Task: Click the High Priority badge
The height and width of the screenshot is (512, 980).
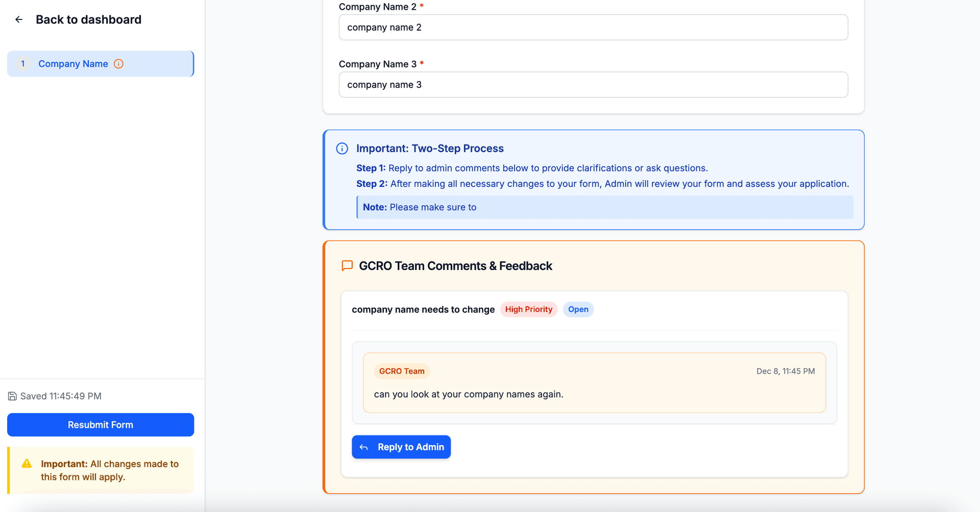Action: (x=528, y=309)
